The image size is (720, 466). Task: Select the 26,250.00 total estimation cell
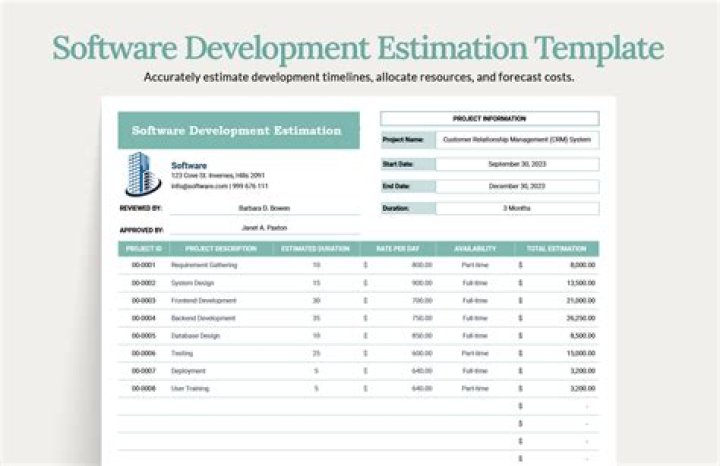[x=581, y=318]
